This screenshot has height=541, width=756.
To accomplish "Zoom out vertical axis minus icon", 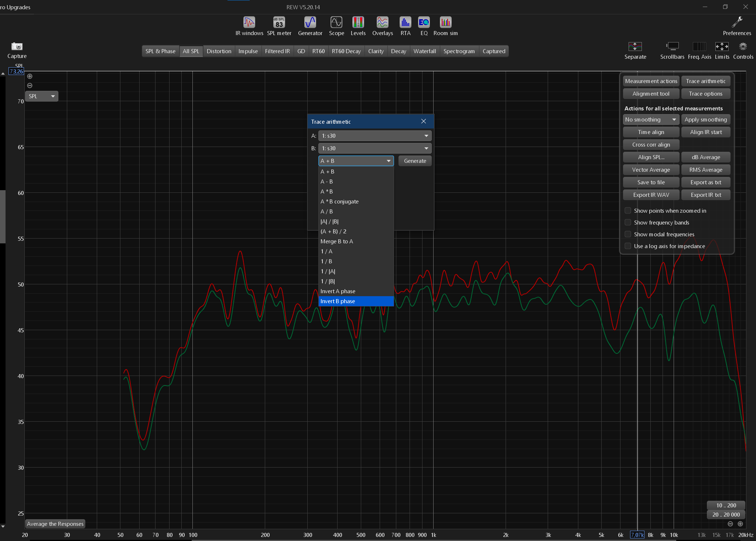I will coord(30,85).
